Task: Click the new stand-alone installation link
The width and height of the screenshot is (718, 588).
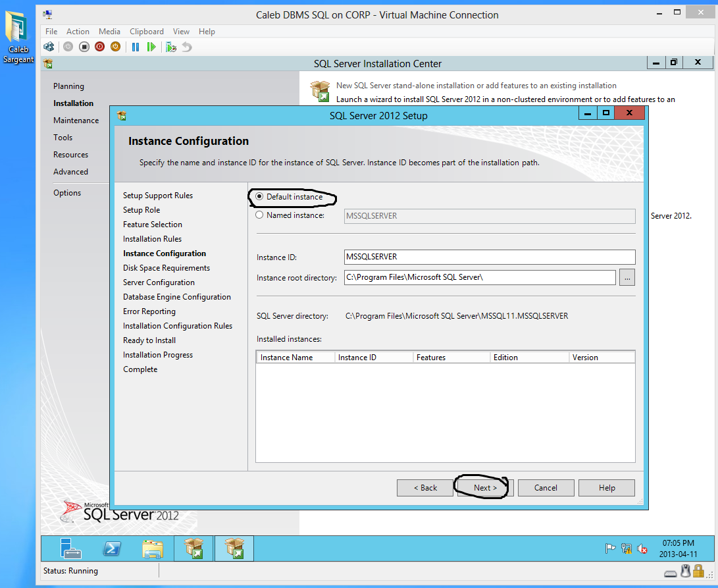Action: 476,85
